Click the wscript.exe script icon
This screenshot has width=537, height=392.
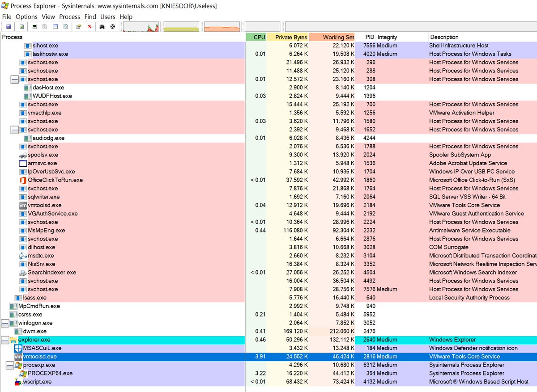point(18,382)
